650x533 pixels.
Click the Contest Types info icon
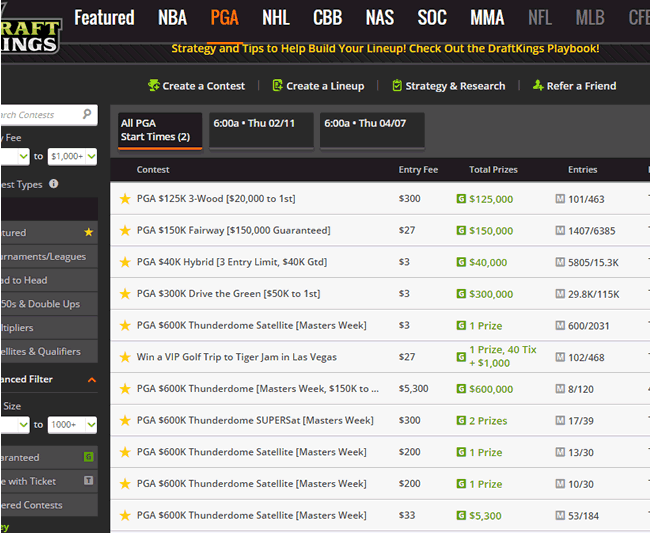point(53,184)
